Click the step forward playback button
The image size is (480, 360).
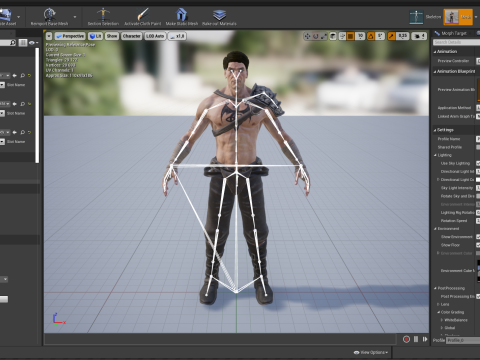pos(425,339)
